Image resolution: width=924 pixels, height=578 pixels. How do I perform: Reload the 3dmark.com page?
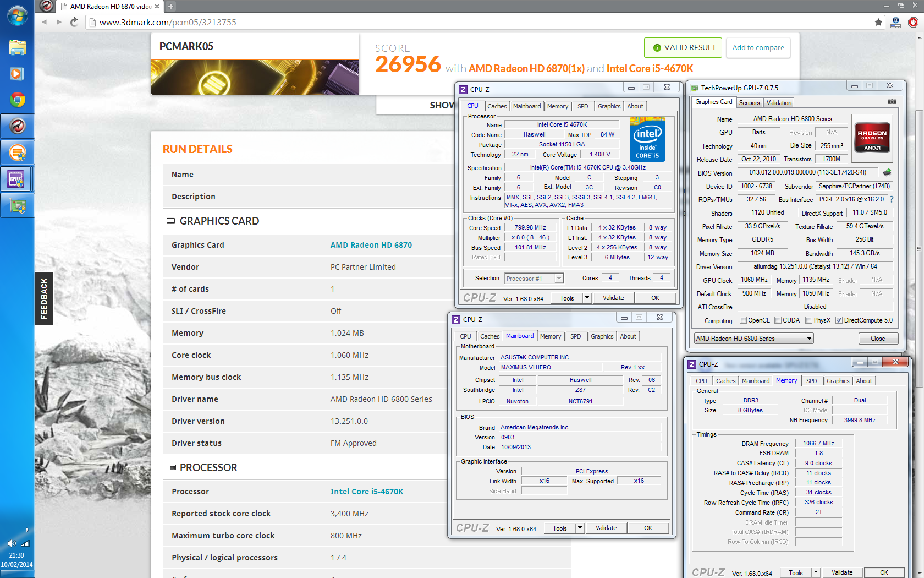pos(74,22)
